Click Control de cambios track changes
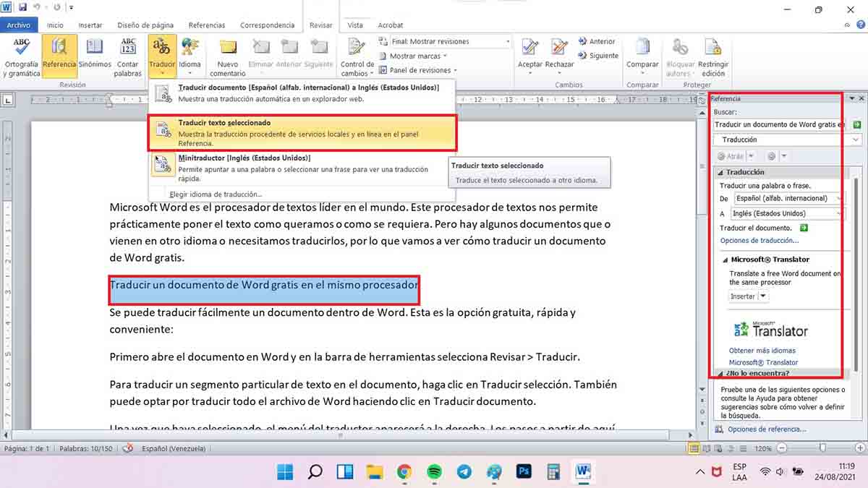The height and width of the screenshot is (488, 868). pyautogui.click(x=357, y=56)
